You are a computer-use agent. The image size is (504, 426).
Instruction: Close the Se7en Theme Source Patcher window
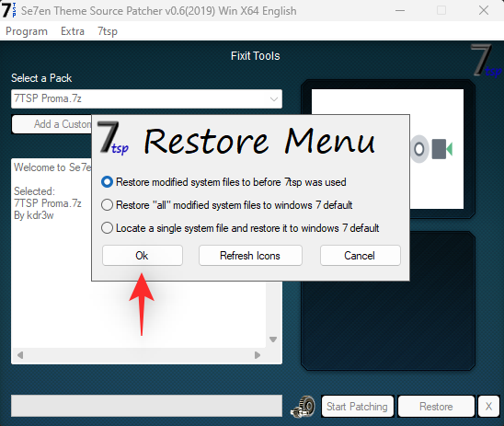pyautogui.click(x=484, y=10)
